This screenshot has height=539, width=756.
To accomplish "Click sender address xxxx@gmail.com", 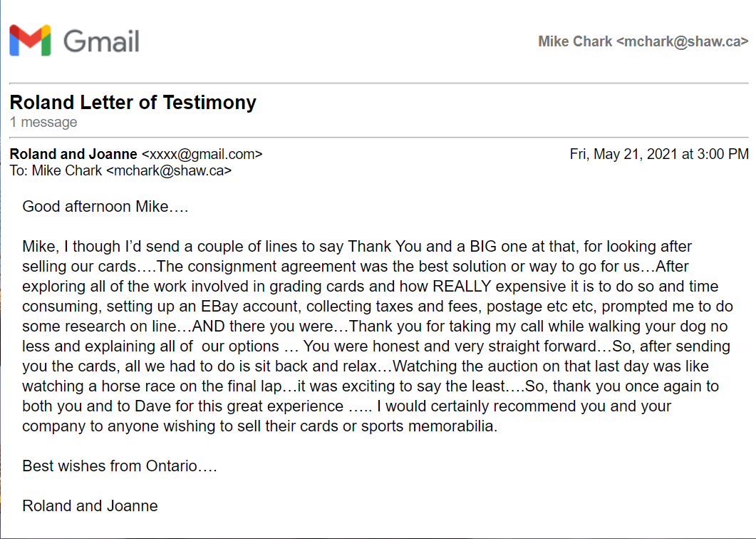I will click(202, 155).
